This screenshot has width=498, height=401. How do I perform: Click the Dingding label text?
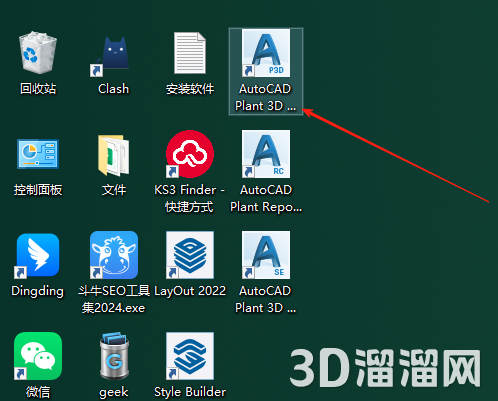coord(37,291)
